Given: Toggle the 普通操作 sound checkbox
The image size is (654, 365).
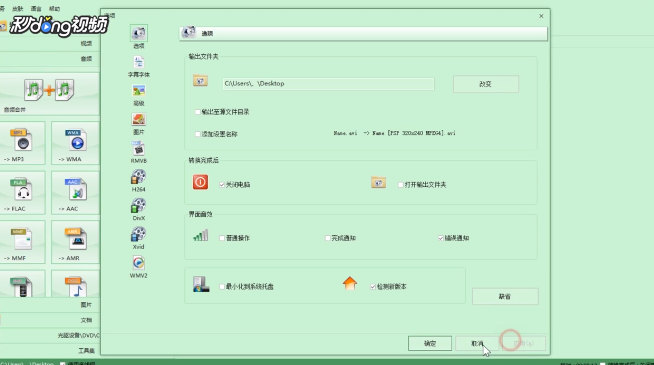Looking at the screenshot, I should (222, 238).
